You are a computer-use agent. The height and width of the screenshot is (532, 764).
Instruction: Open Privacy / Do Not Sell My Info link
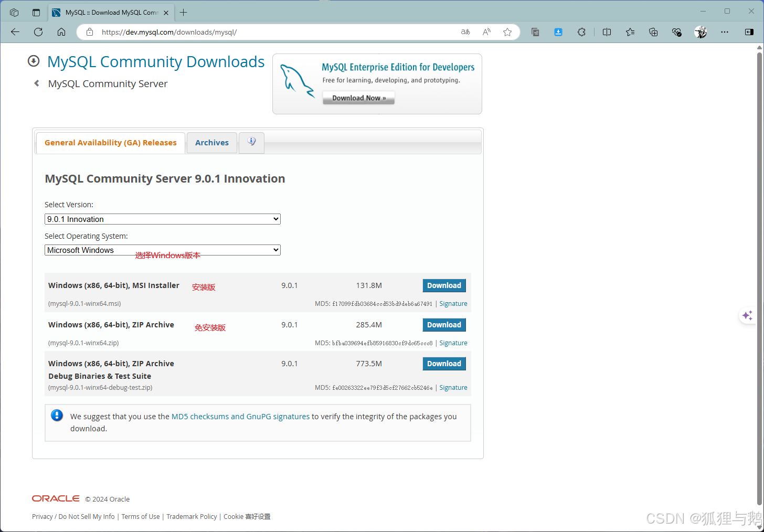click(x=73, y=517)
